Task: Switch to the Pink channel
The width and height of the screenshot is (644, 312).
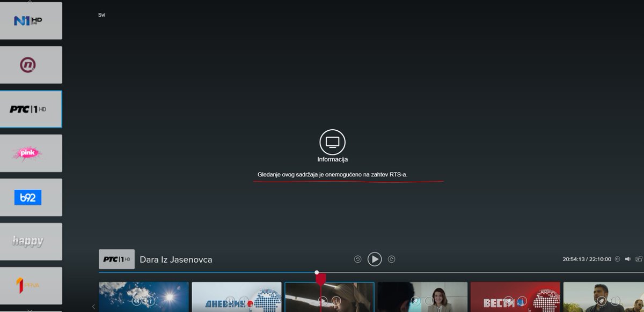Action: click(31, 153)
